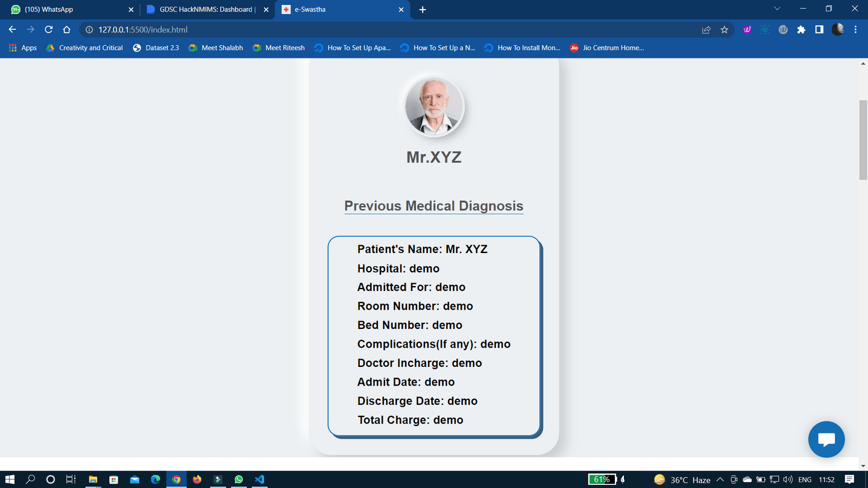868x488 pixels.
Task: Select Complications(If any): demo line
Action: (x=434, y=344)
